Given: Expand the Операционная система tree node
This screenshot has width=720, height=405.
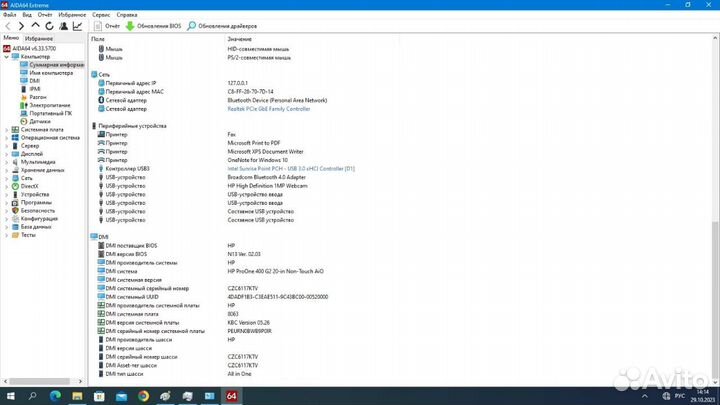Looking at the screenshot, I should [6, 138].
